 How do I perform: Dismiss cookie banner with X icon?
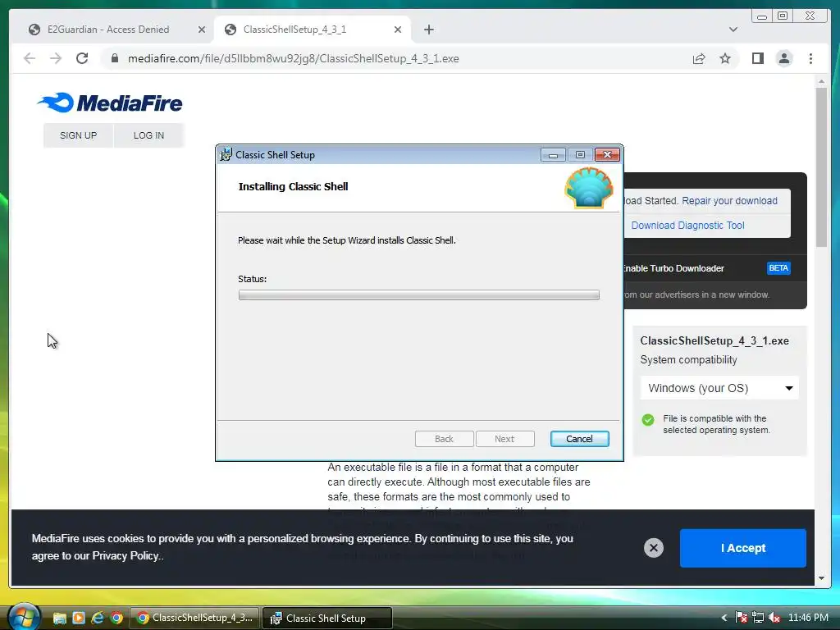653,547
